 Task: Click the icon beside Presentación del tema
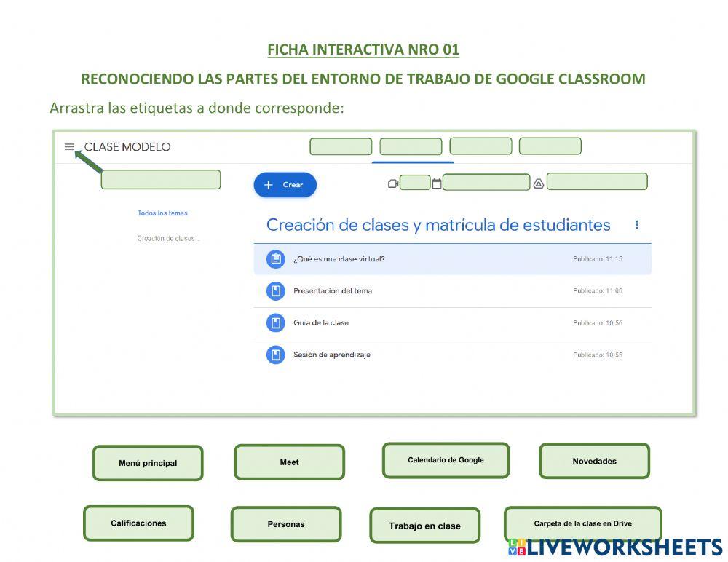(275, 291)
